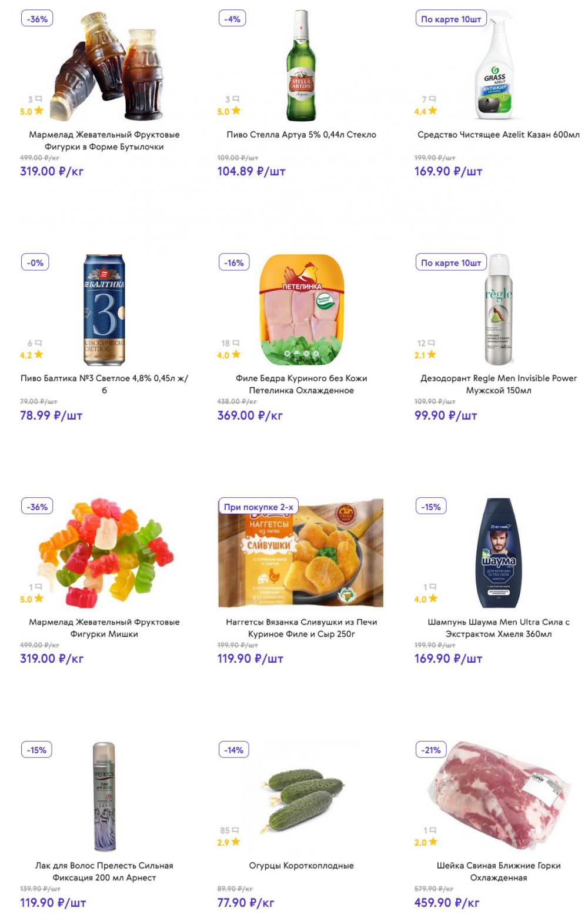Select the cucumbers product photo
The image size is (588, 921).
[301, 797]
